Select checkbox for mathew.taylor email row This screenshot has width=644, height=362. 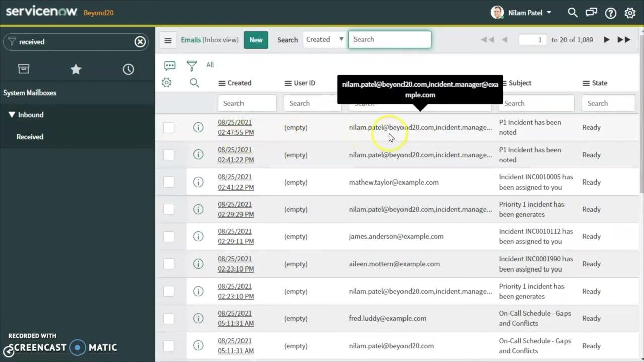[169, 182]
